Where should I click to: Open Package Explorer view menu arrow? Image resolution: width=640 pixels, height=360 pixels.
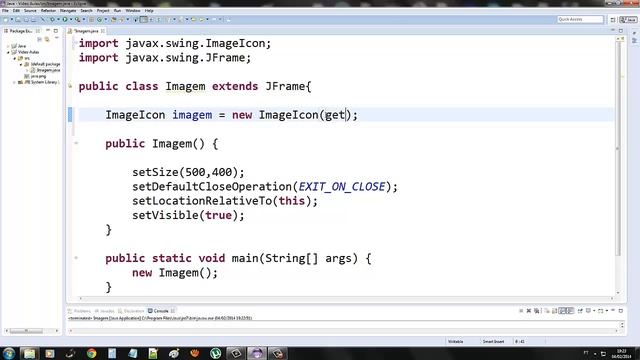pos(57,39)
